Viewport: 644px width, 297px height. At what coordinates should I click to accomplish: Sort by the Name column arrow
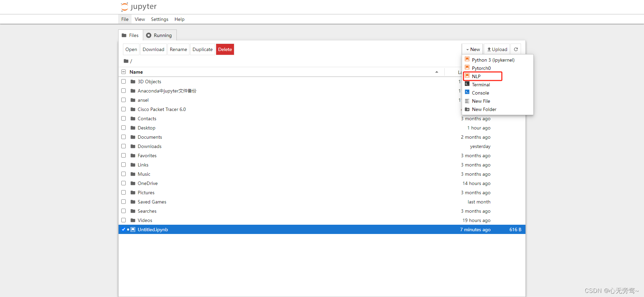[437, 72]
